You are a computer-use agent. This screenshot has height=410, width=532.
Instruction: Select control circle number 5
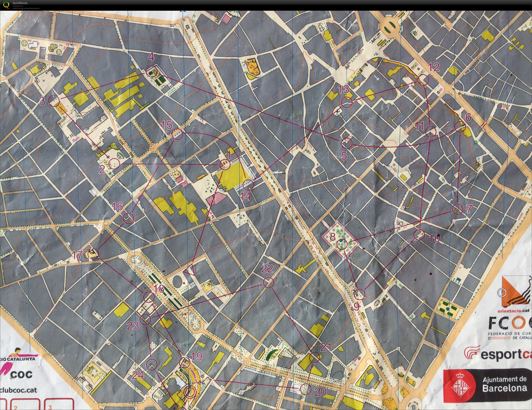click(x=346, y=143)
